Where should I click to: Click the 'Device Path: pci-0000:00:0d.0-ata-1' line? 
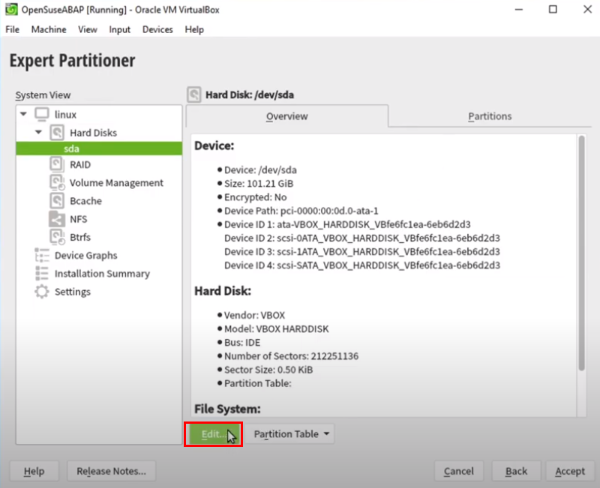pyautogui.click(x=301, y=211)
